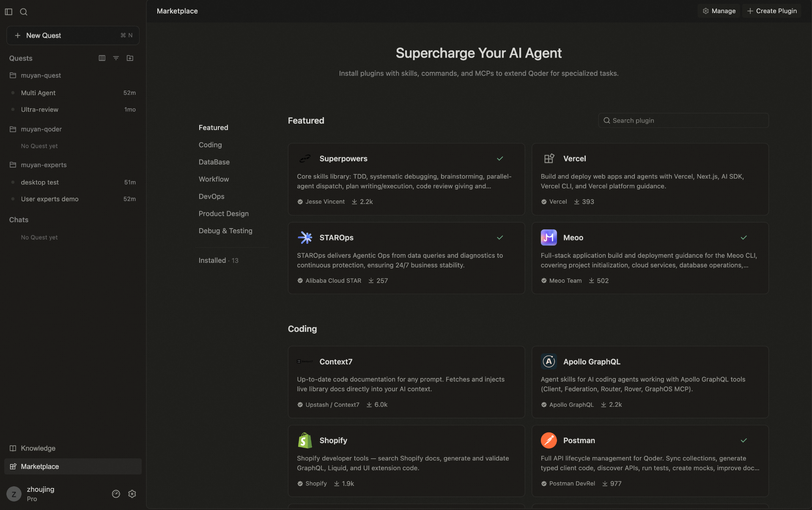Screen dimensions: 812x510
Task: Select the DevOps category
Action: click(211, 196)
